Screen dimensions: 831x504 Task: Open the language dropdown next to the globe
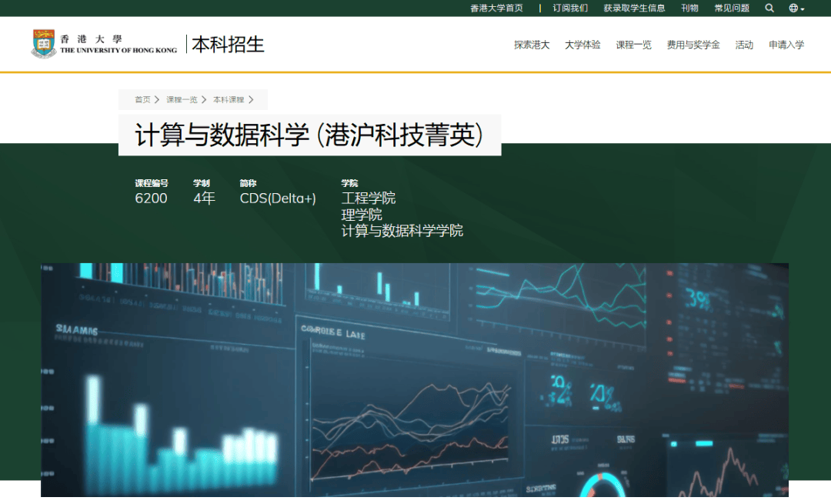pos(802,8)
